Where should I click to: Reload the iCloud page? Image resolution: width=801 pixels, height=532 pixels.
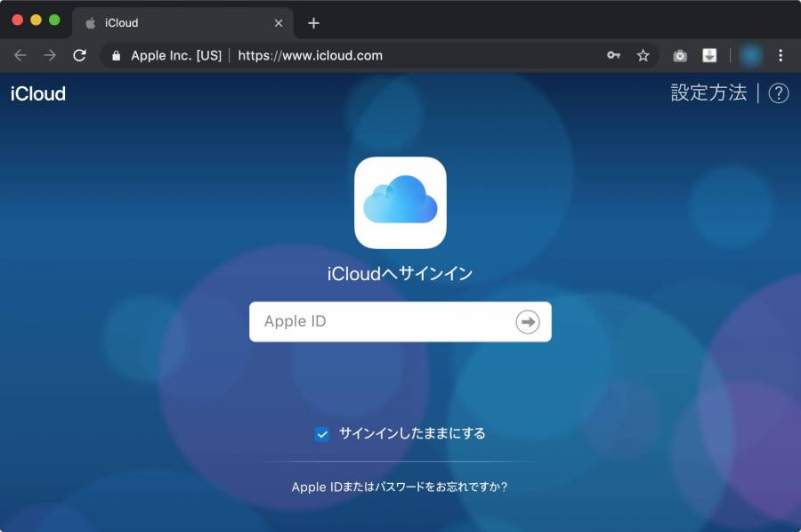79,55
